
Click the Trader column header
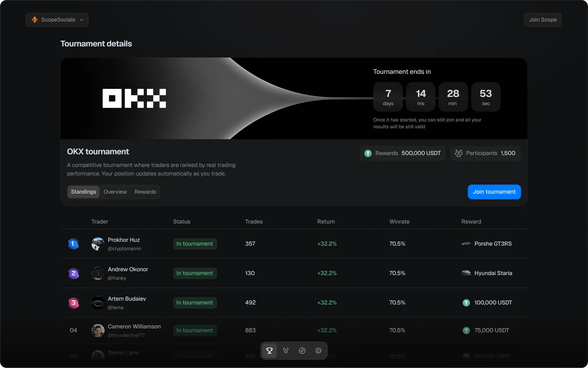[100, 221]
